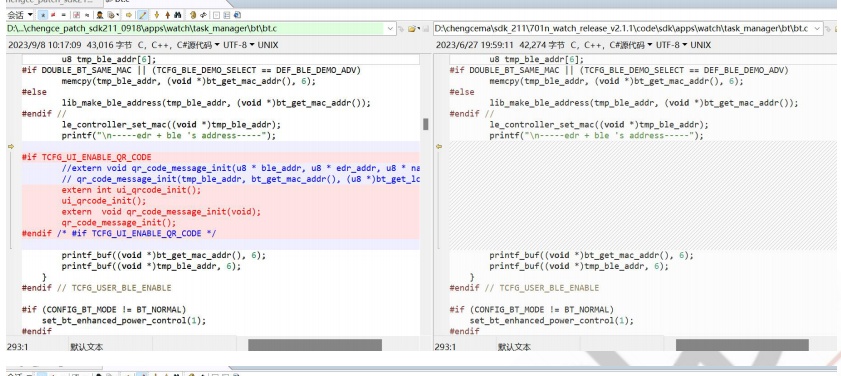Screen dimensions: 841x376
Task: Click the right pane horizontal scrollbar thumb
Action: tap(742, 345)
